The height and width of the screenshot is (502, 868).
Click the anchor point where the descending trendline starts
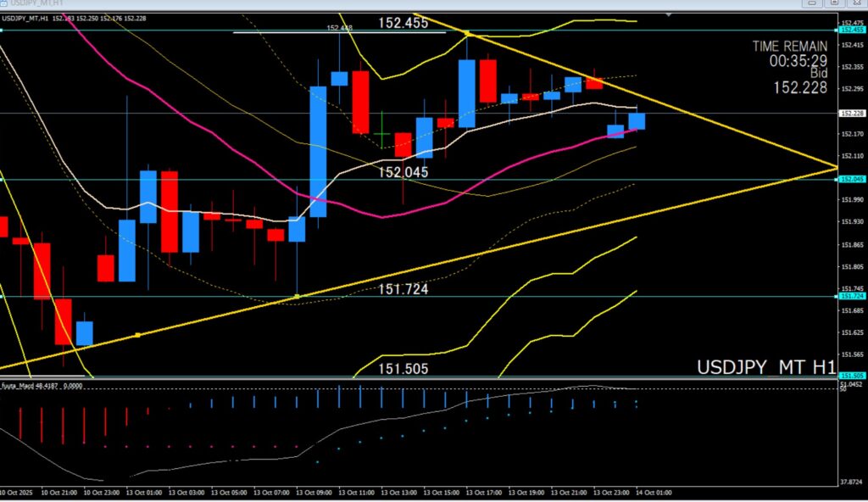[467, 33]
